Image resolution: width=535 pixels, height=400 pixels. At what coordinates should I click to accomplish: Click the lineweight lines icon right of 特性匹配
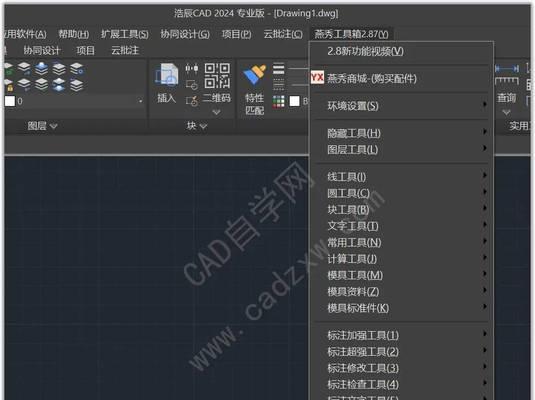(x=278, y=69)
